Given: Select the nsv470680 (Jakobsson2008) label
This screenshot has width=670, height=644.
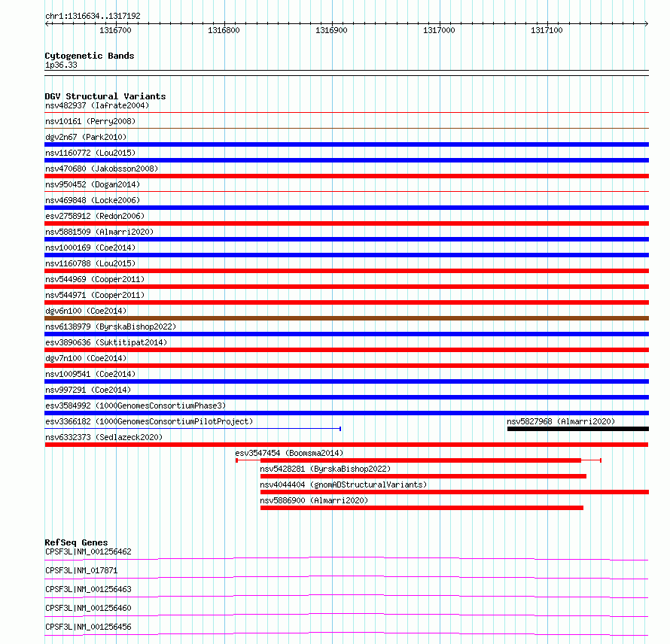Looking at the screenshot, I should click(102, 169).
